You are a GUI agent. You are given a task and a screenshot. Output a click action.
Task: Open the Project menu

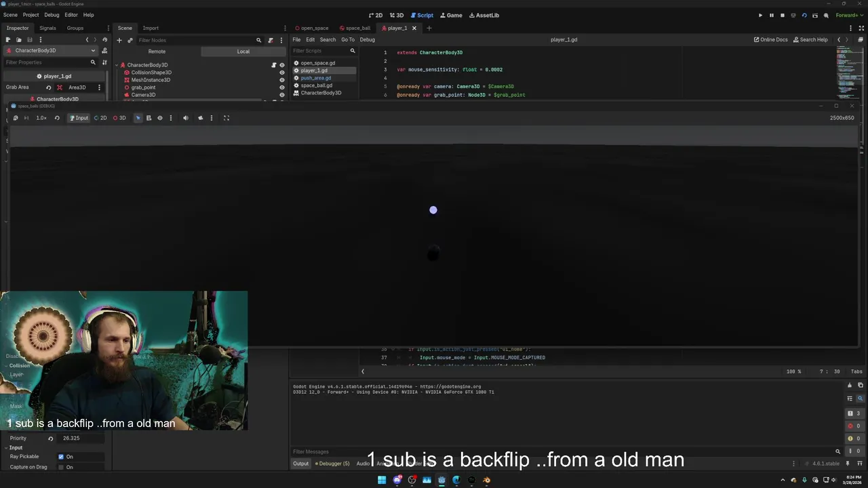tap(31, 15)
